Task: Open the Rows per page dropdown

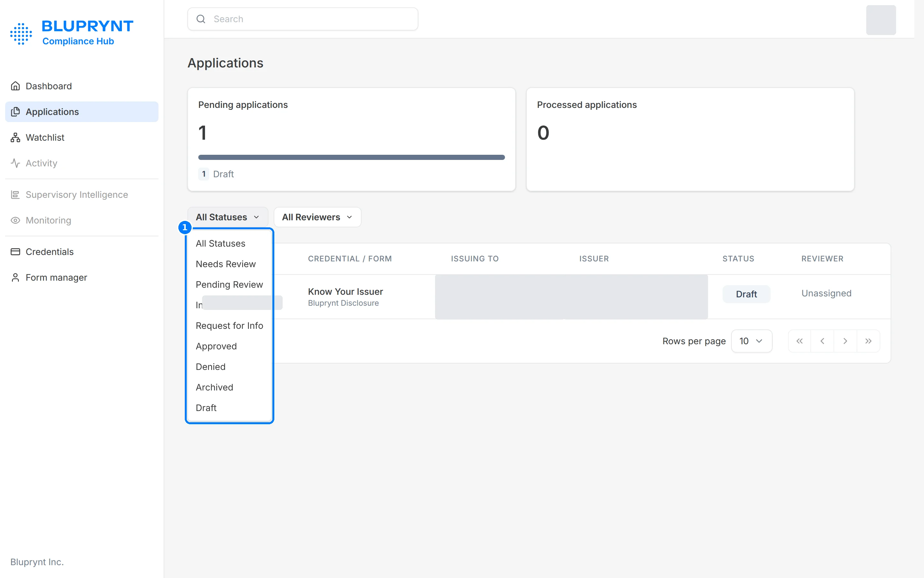Action: pos(751,341)
